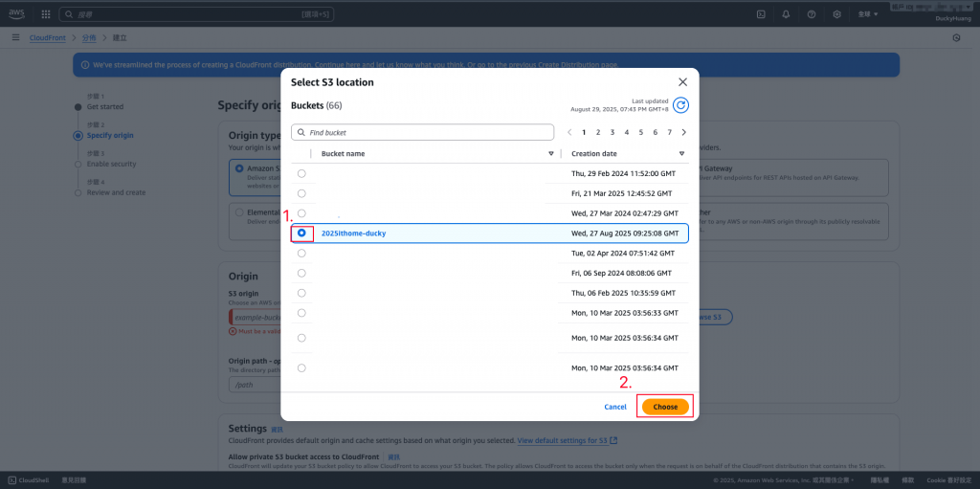Click the Thu, 29 Feb 2024 11:52:00 GMT cell
980x489 pixels.
(623, 173)
